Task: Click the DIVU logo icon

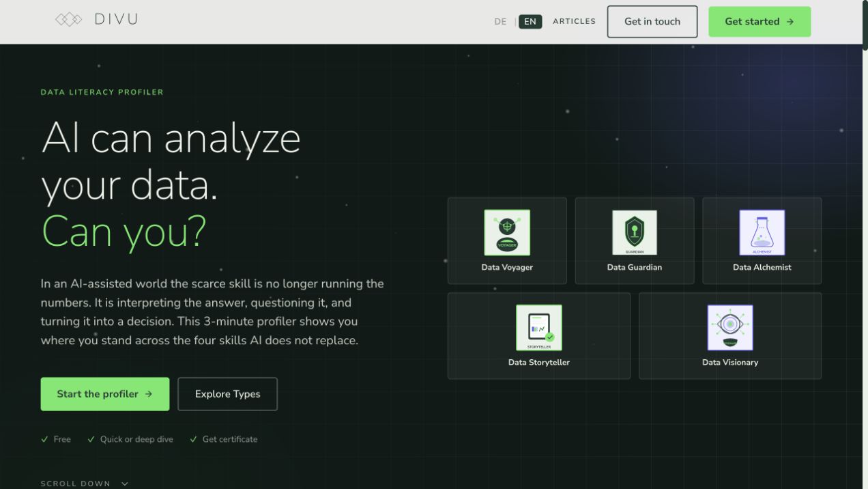Action: (68, 20)
